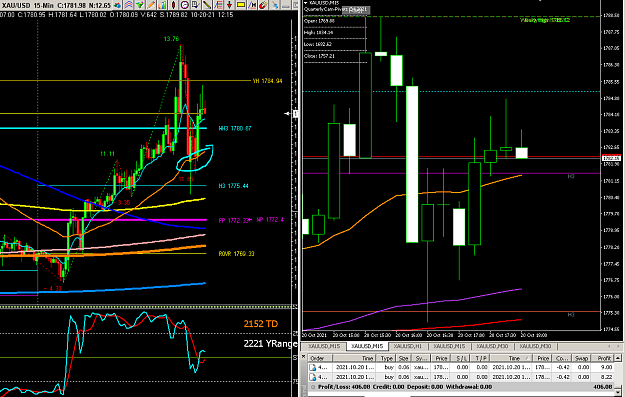
Task: Click the Quarterly Cam-Pivots indicator label
Action: (x=326, y=9)
